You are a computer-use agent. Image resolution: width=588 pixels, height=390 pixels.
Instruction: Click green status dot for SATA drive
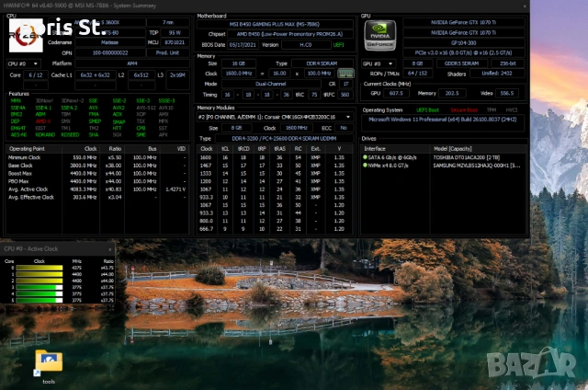click(365, 157)
